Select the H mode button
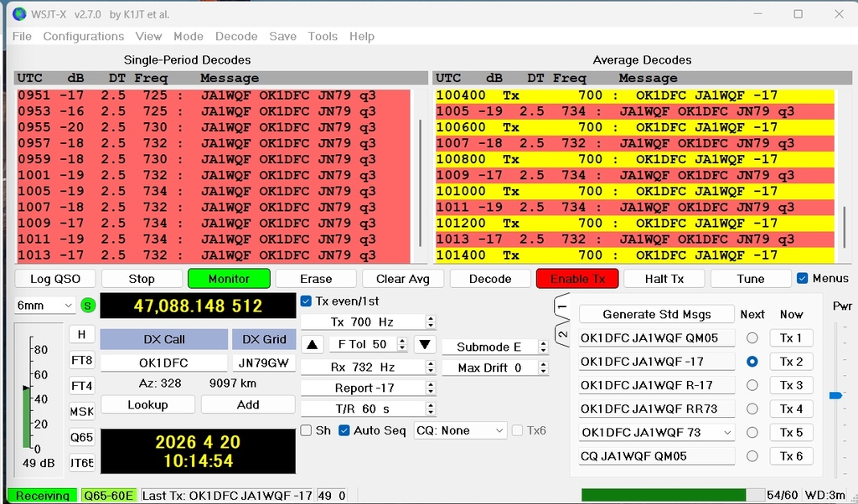Viewport: 858px width, 504px height. point(81,334)
